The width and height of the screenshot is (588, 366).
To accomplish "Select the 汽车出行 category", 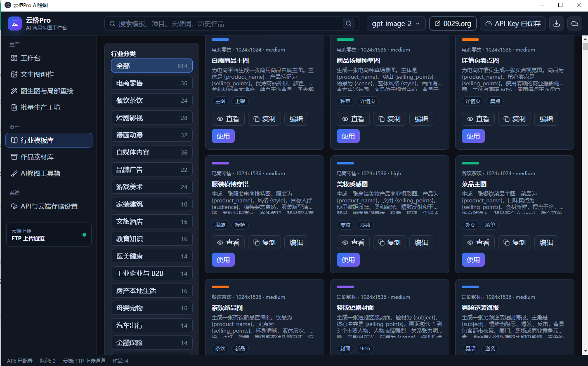I will coord(152,325).
